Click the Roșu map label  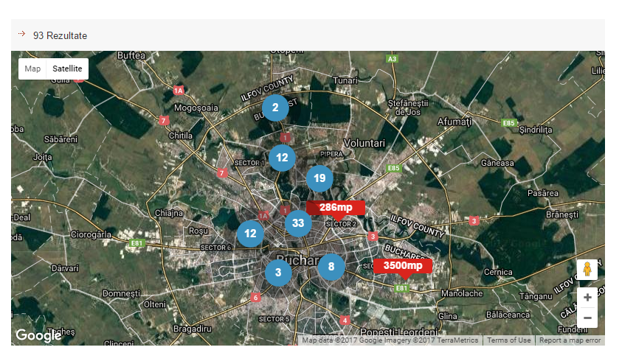[198, 231]
